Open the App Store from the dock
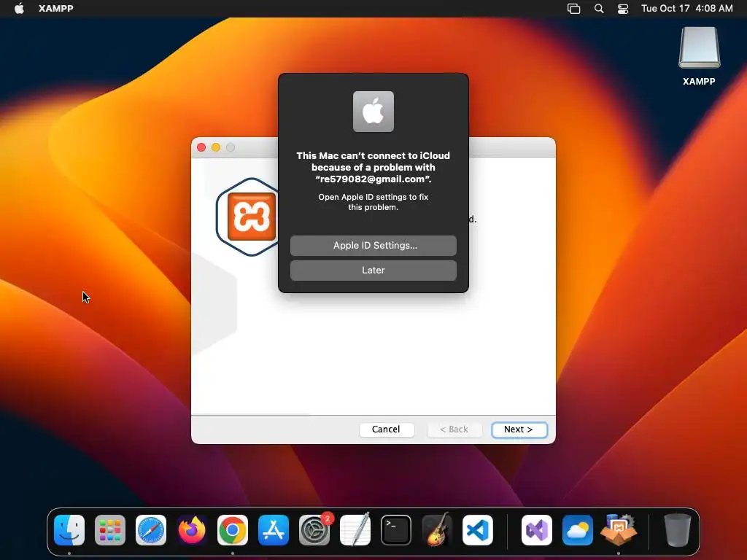Viewport: 747px width, 560px height. [x=274, y=530]
